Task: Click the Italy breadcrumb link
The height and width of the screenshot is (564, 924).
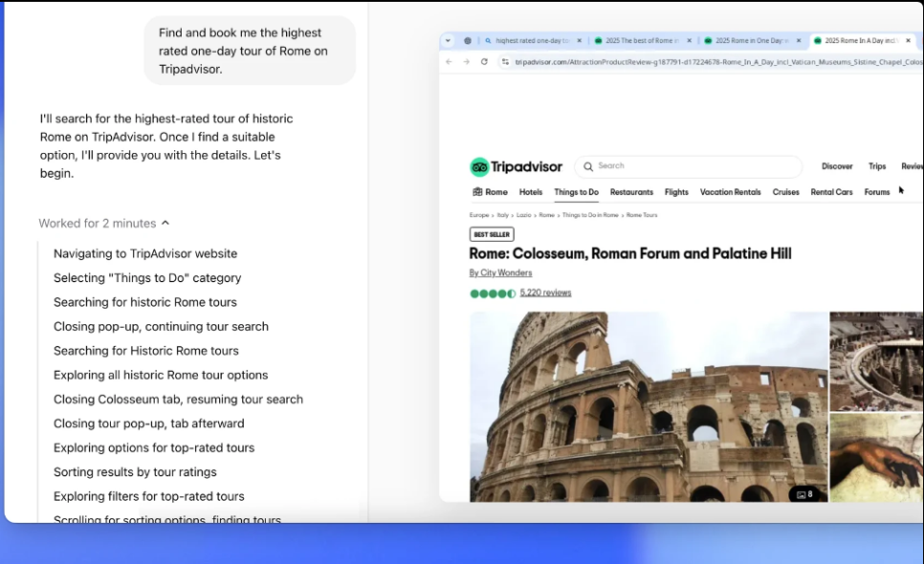Action: pyautogui.click(x=503, y=215)
